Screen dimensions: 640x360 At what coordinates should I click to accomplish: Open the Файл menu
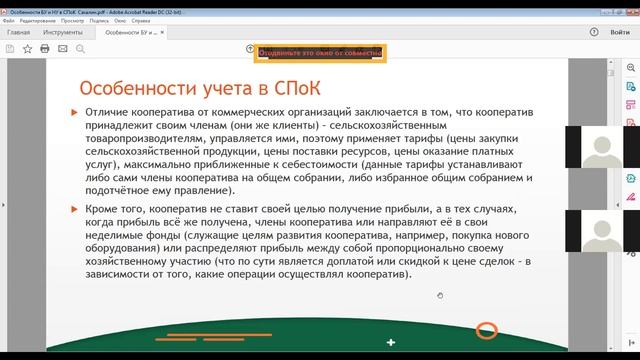(9, 21)
